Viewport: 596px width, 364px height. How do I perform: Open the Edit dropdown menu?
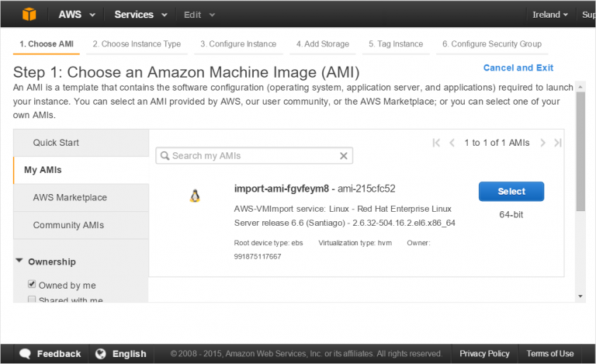pos(199,15)
